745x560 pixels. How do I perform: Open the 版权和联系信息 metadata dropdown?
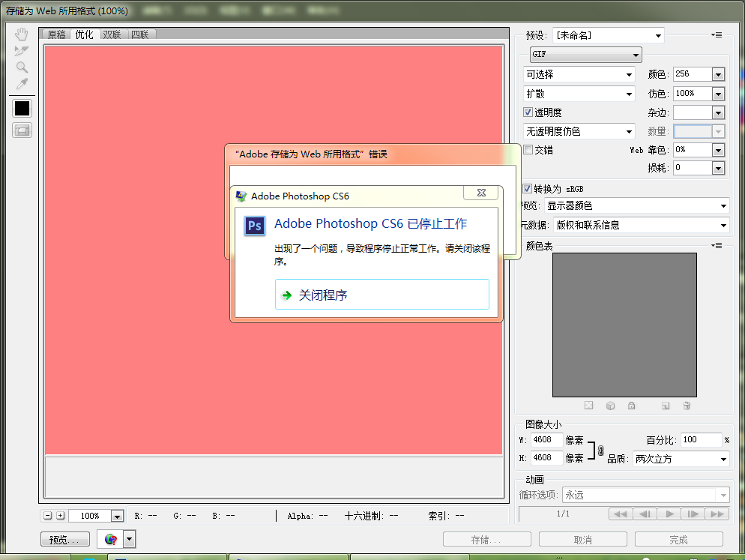click(x=641, y=225)
